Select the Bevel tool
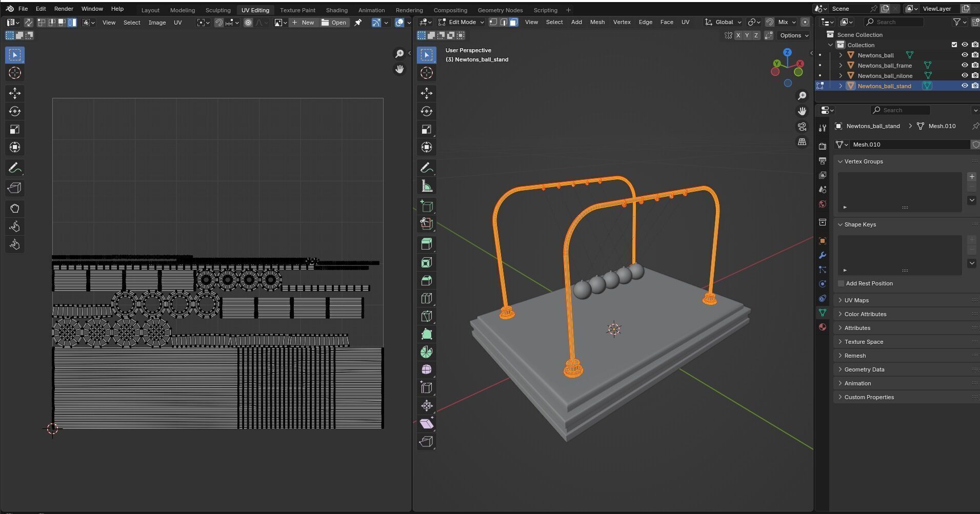The height and width of the screenshot is (514, 980). point(426,280)
